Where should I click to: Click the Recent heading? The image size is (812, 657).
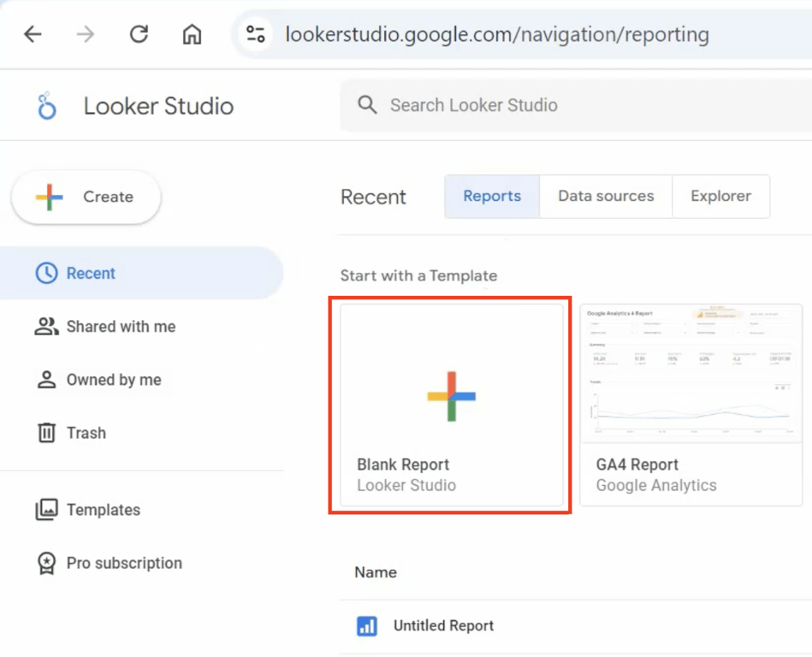373,198
